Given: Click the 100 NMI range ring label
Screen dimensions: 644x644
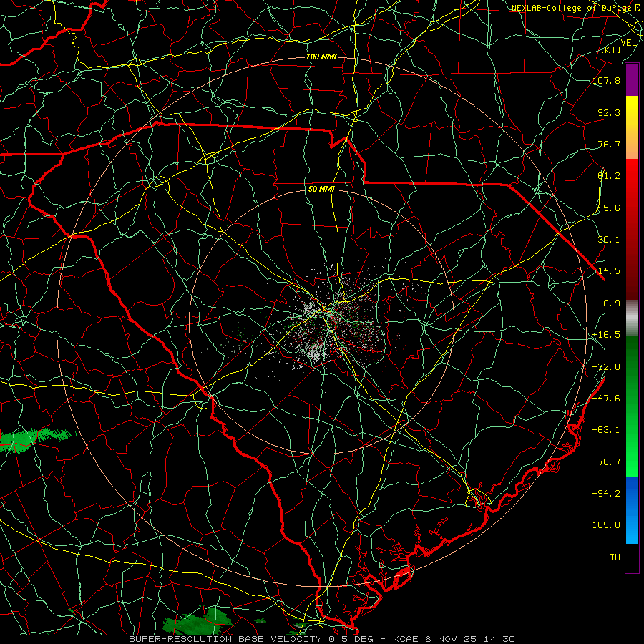Looking at the screenshot, I should click(321, 57).
